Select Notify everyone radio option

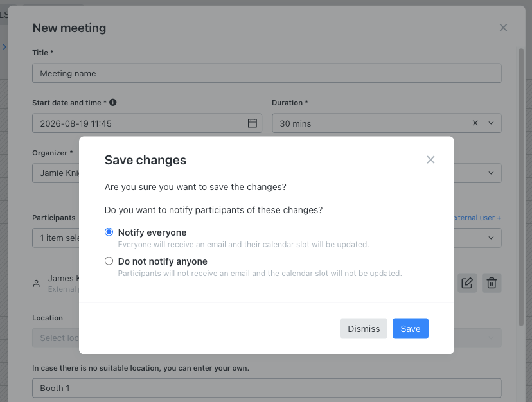tap(109, 232)
